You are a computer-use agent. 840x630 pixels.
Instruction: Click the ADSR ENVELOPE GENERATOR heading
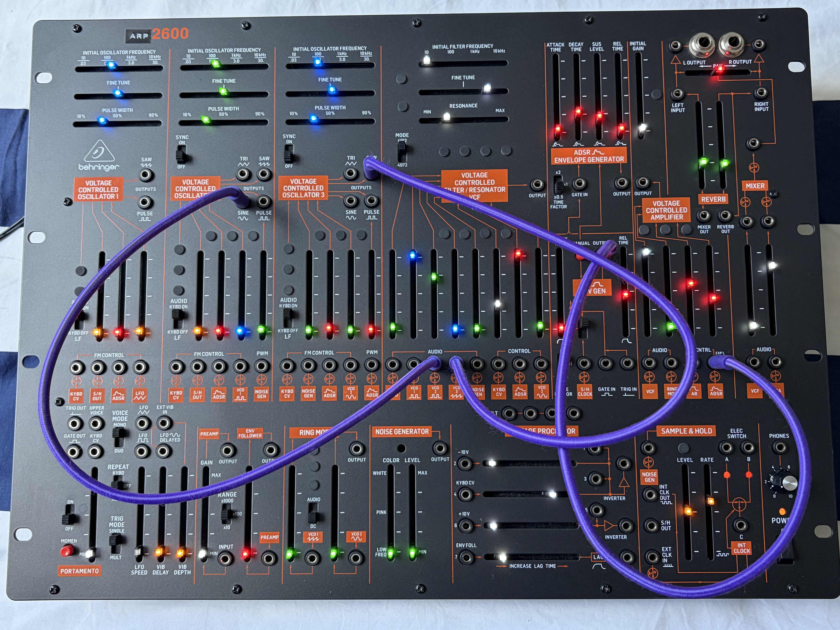589,156
